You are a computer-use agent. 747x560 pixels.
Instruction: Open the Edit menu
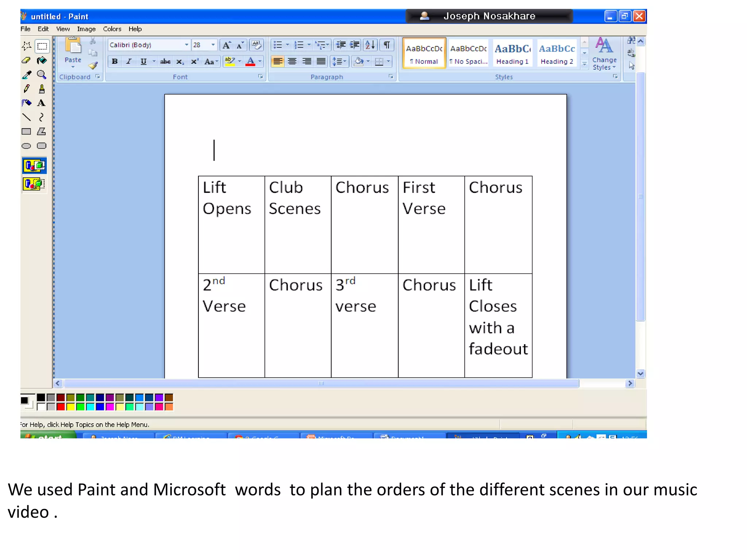coord(43,29)
